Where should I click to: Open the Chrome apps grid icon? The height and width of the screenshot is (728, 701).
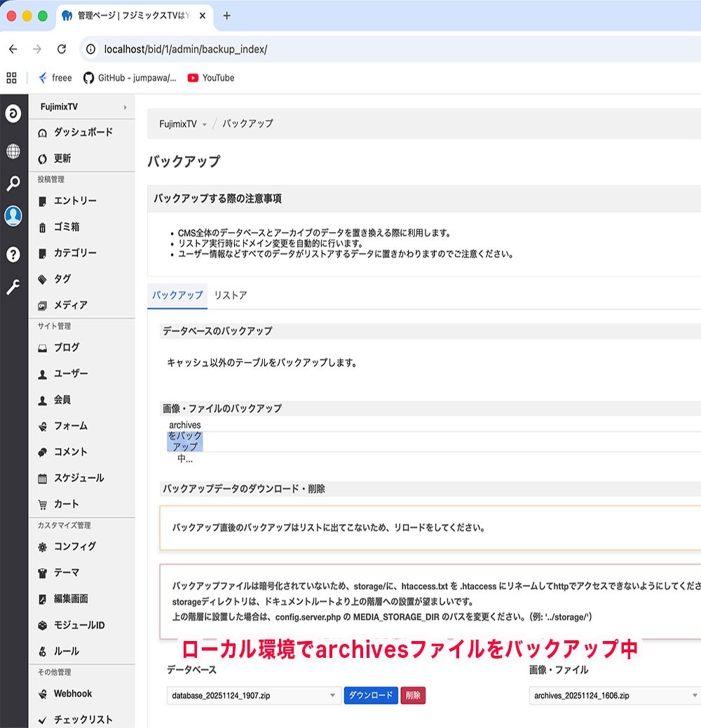[11, 78]
